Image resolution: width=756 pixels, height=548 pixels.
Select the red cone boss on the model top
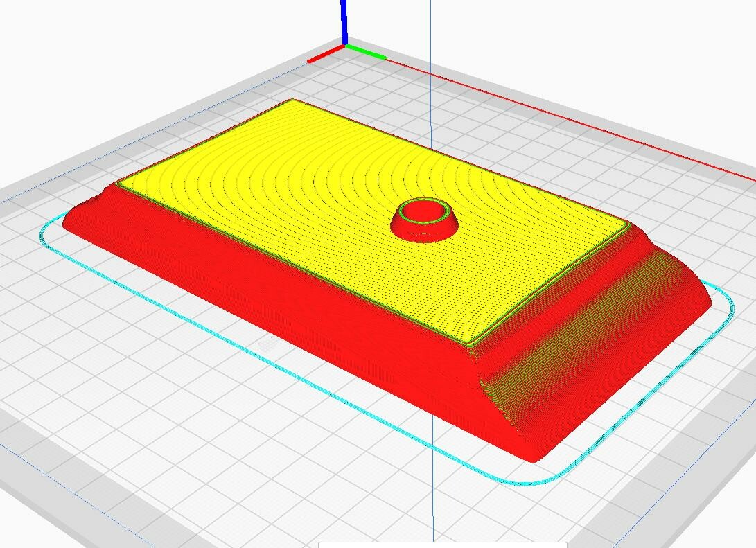point(424,220)
